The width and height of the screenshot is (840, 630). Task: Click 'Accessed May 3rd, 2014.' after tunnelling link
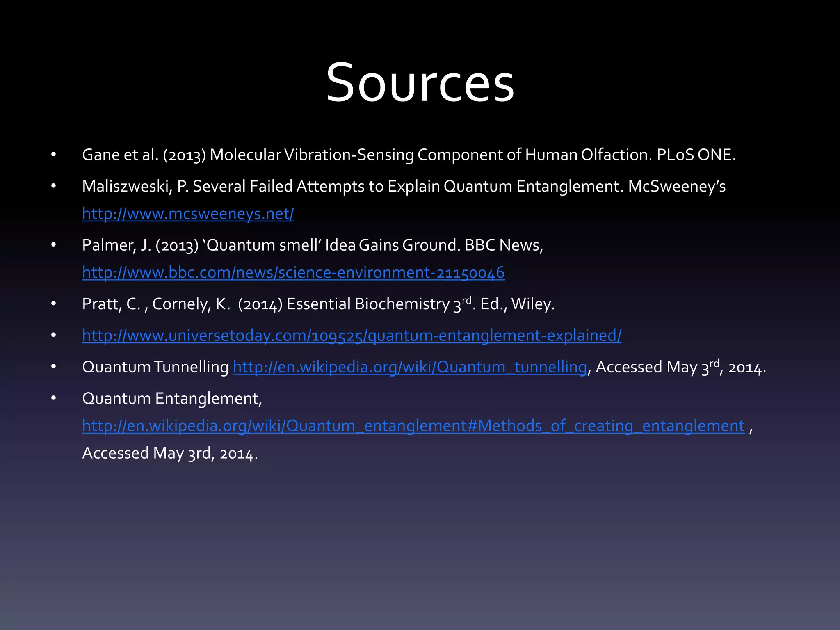pyautogui.click(x=680, y=367)
